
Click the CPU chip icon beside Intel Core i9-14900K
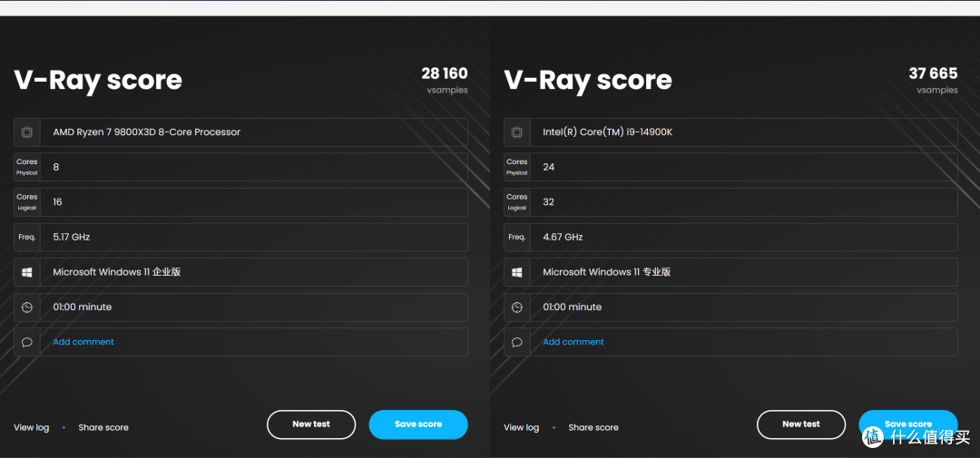[x=517, y=132]
